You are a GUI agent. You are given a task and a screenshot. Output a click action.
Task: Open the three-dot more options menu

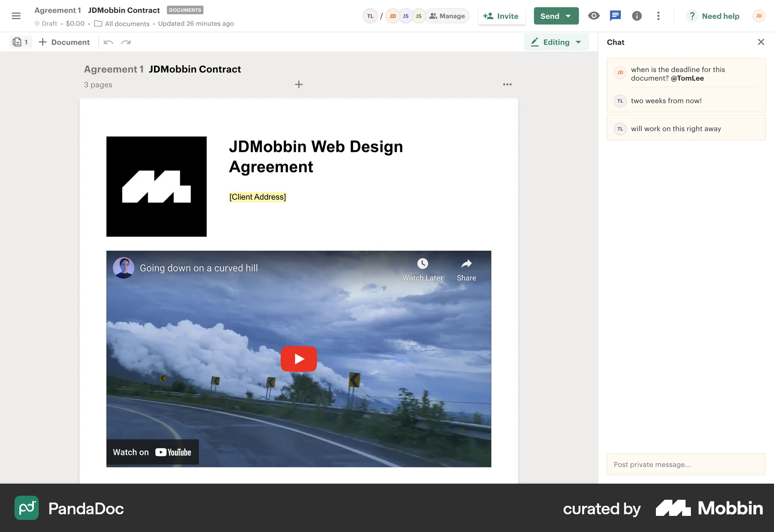click(x=658, y=16)
